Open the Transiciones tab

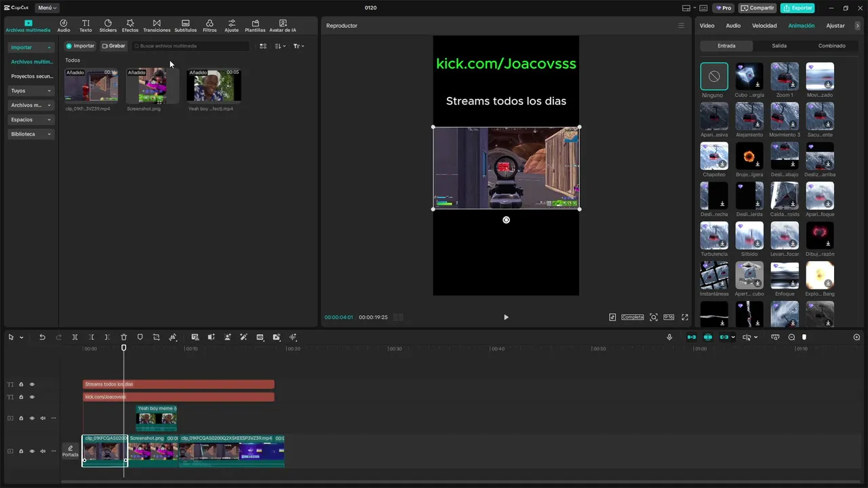click(157, 26)
